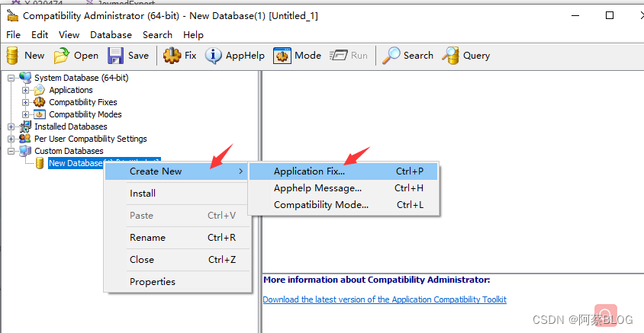
Task: Select Rename in the context menu
Action: tap(178, 238)
